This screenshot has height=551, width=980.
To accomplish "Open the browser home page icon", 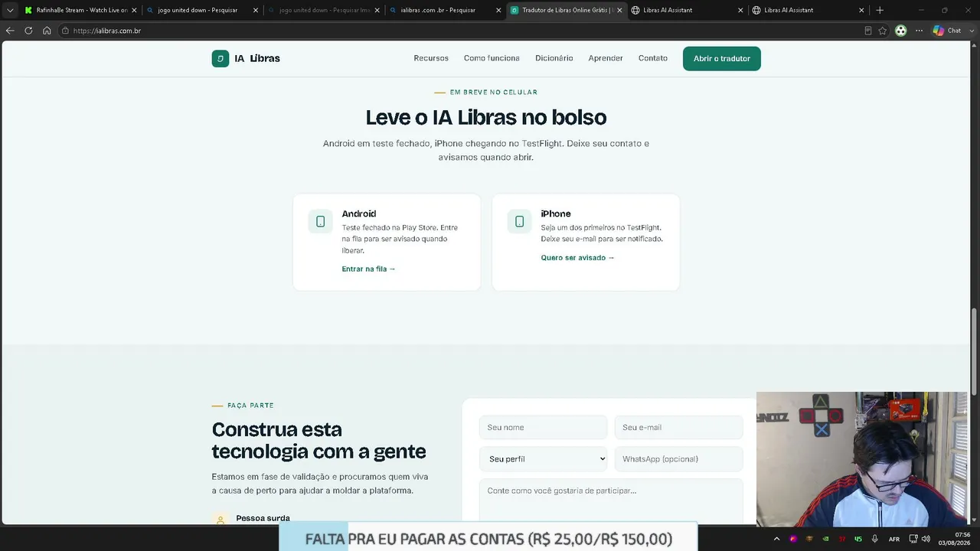I will click(x=47, y=31).
